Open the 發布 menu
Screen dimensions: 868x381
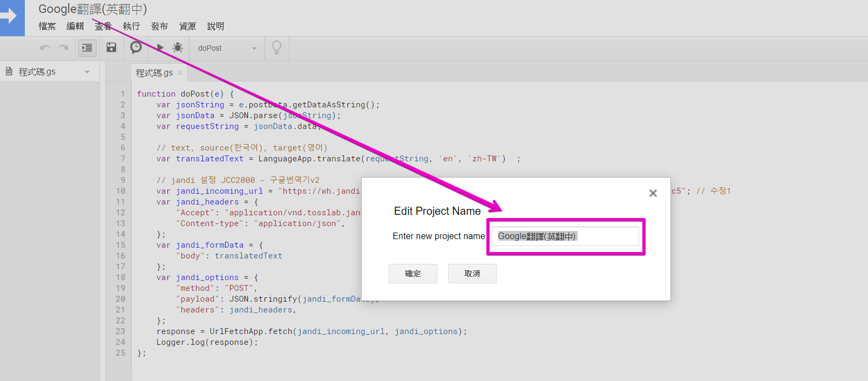160,26
